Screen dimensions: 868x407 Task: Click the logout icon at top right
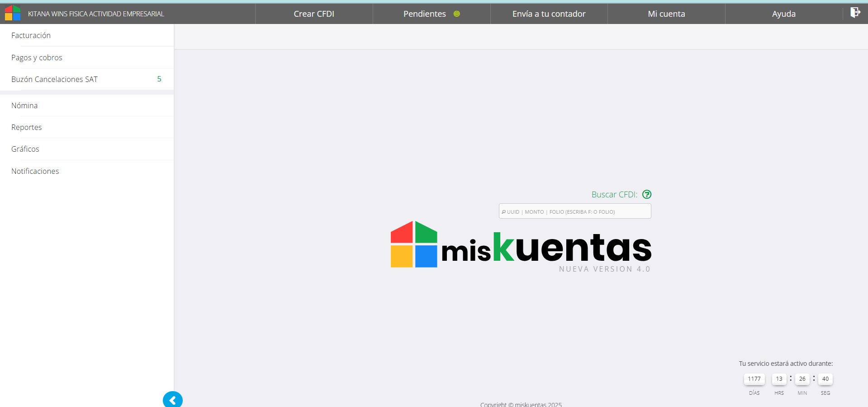pyautogui.click(x=855, y=13)
